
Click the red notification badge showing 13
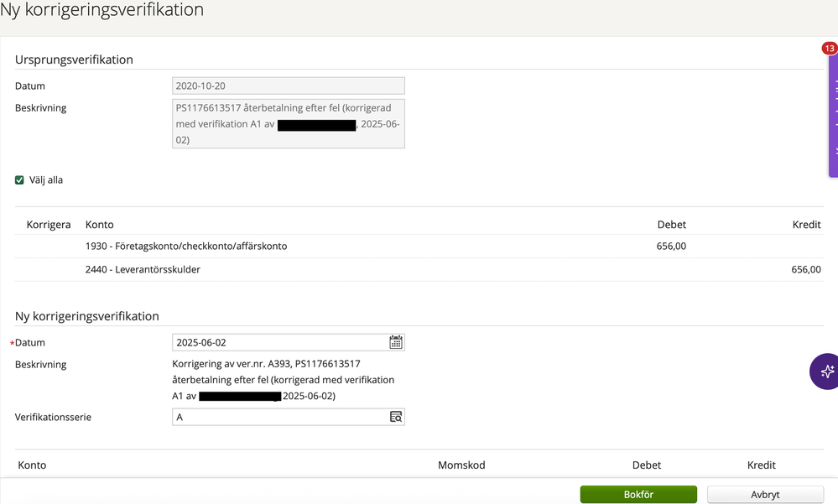(x=830, y=48)
